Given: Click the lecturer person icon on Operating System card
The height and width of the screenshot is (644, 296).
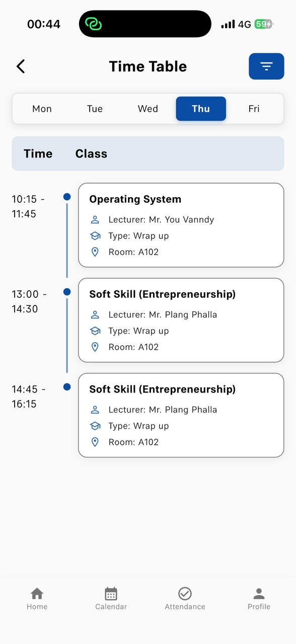Looking at the screenshot, I should pos(95,219).
